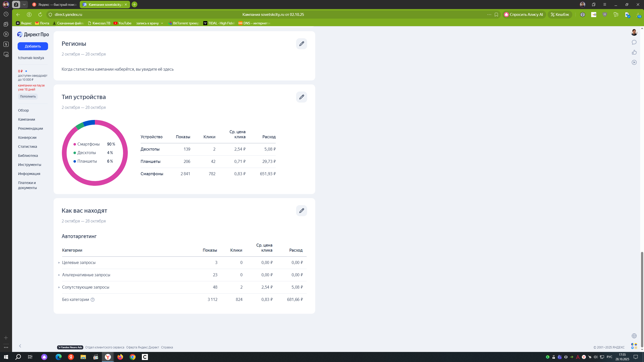Launch Firefox from the taskbar

120,357
